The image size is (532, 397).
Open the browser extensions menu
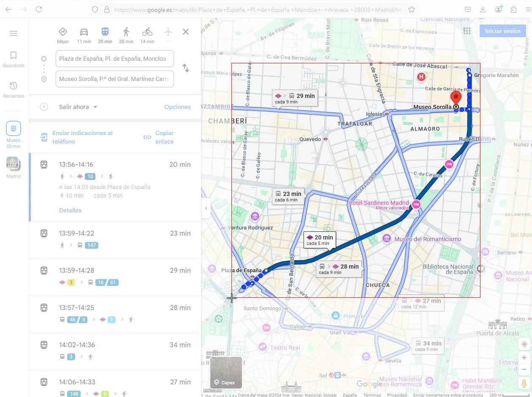pos(513,9)
